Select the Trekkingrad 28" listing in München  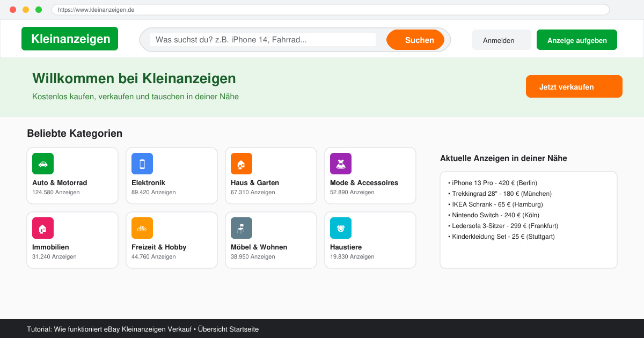(x=500, y=194)
